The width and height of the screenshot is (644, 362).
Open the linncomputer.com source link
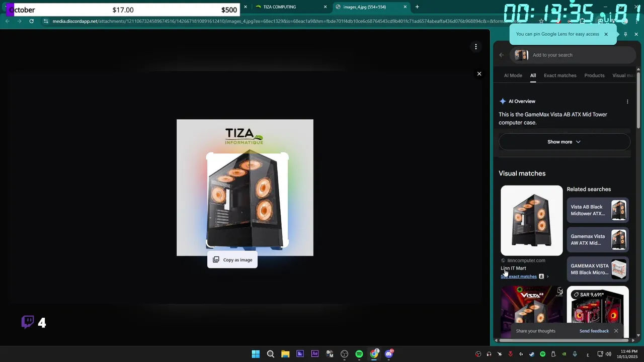coord(526,260)
